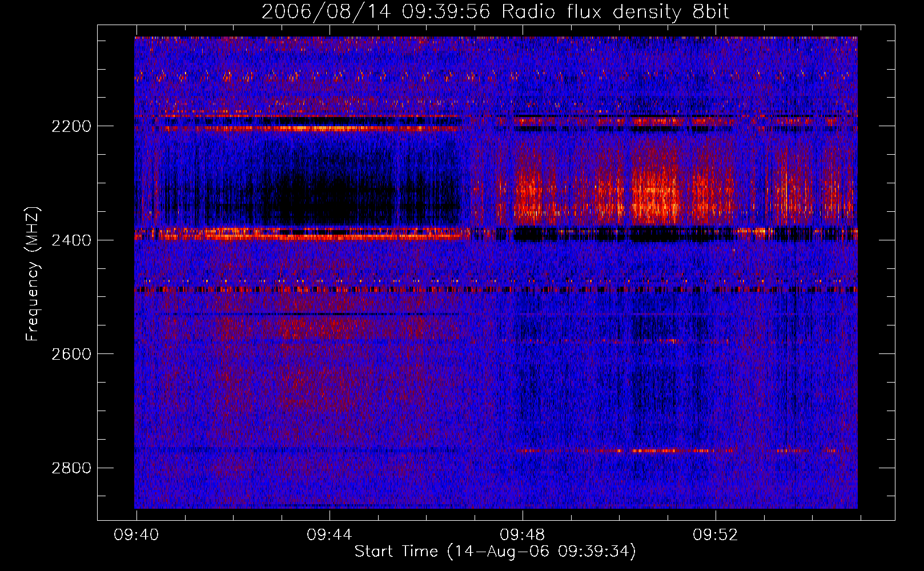Click the 'Frequency (MHZ)' axis title
The width and height of the screenshot is (924, 571).
(33, 274)
